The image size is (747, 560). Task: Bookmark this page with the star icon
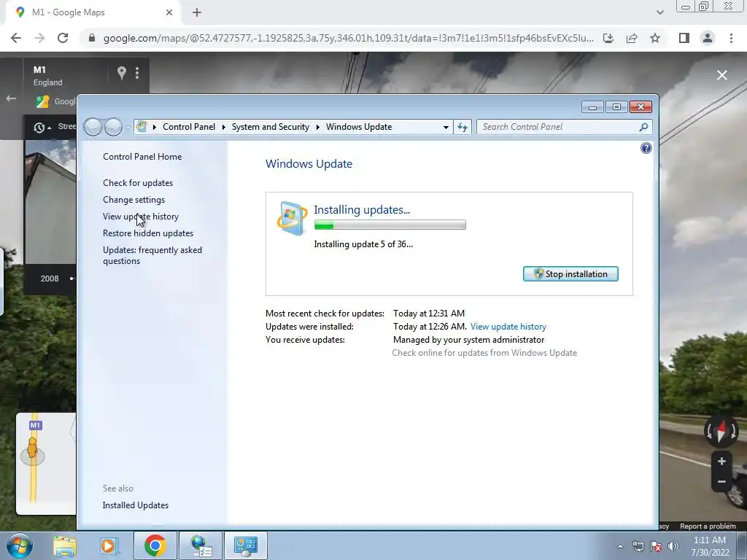[x=655, y=38]
